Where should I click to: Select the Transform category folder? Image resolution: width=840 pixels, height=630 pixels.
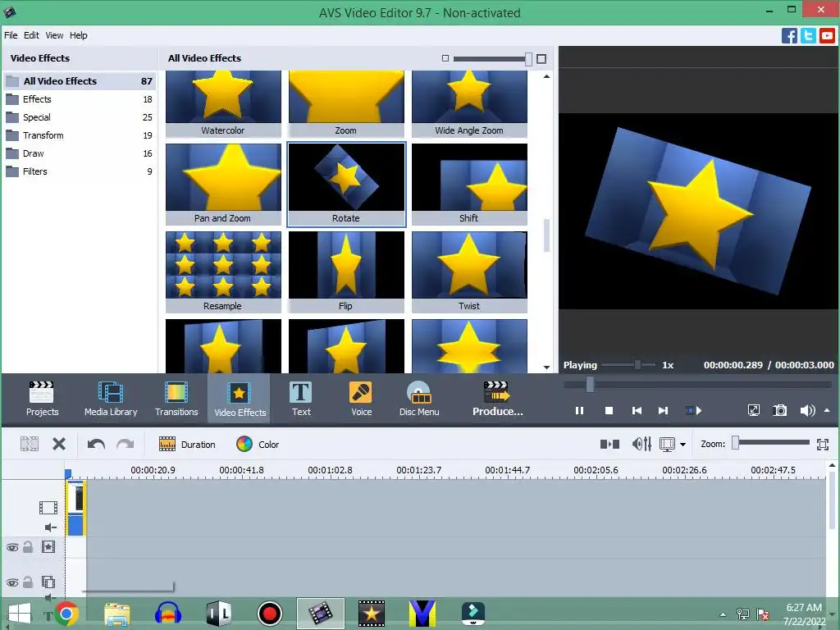pos(80,135)
